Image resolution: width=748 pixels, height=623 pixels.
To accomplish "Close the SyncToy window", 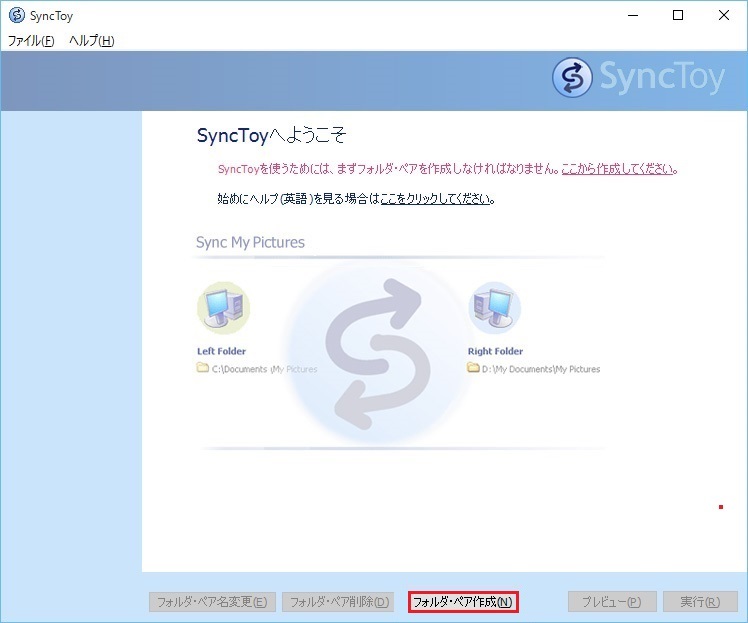I will (724, 15).
